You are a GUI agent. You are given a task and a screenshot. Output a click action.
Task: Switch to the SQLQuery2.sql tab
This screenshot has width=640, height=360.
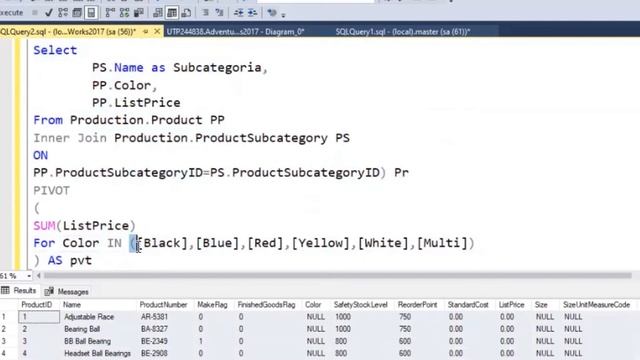69,31
